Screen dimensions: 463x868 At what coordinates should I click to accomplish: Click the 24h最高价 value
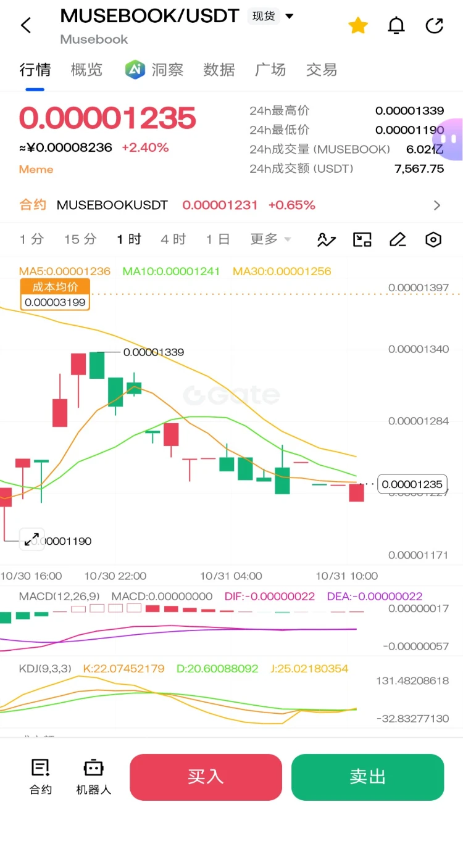[x=409, y=111]
